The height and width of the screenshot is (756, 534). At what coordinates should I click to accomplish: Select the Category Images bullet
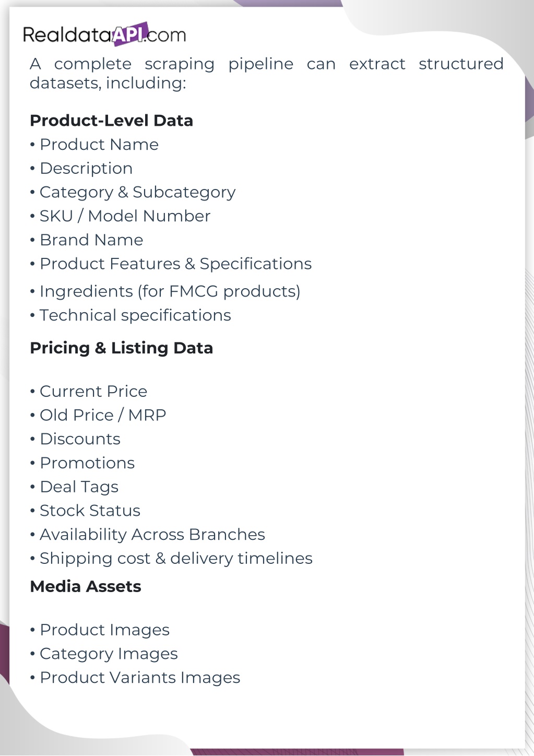click(109, 654)
